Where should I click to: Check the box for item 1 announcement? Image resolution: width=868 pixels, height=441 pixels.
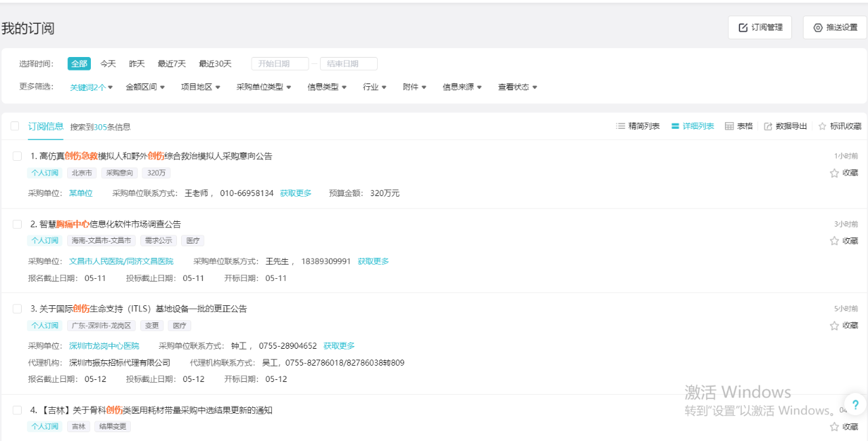(18, 156)
